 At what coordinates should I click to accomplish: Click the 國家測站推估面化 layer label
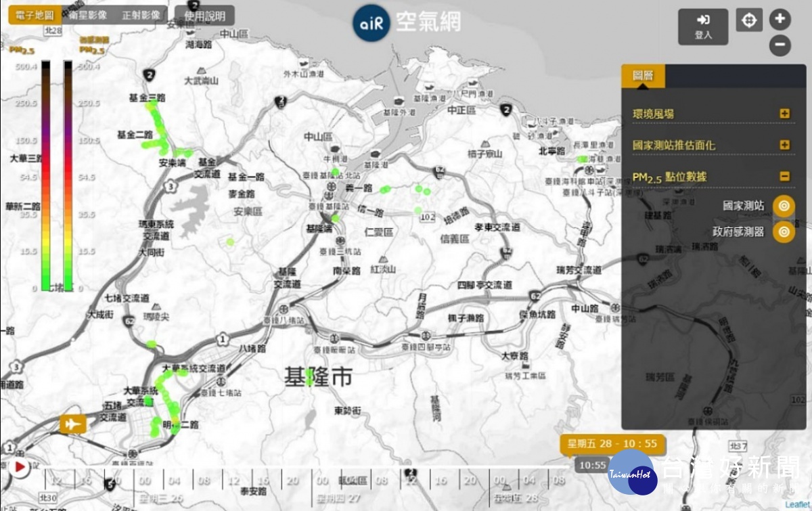point(674,145)
